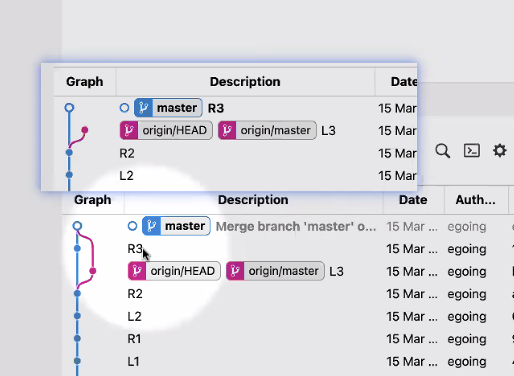Click the R3 graph node in main list
514x376 pixels.
[x=77, y=248]
